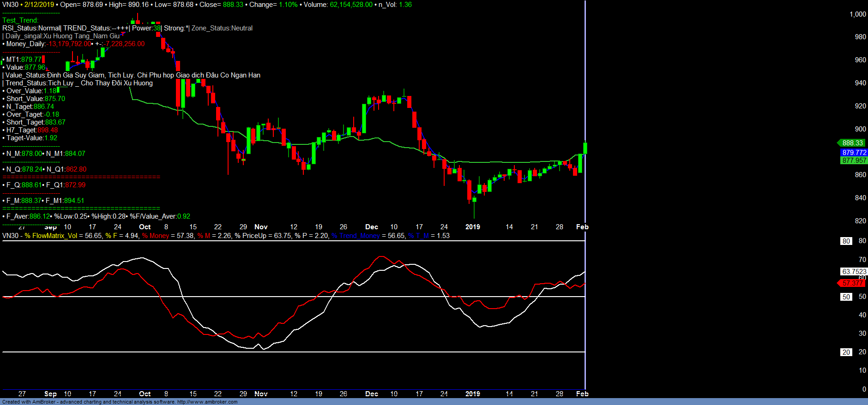Click the green 888.33 close price label
The height and width of the screenshot is (405, 868).
tap(852, 143)
